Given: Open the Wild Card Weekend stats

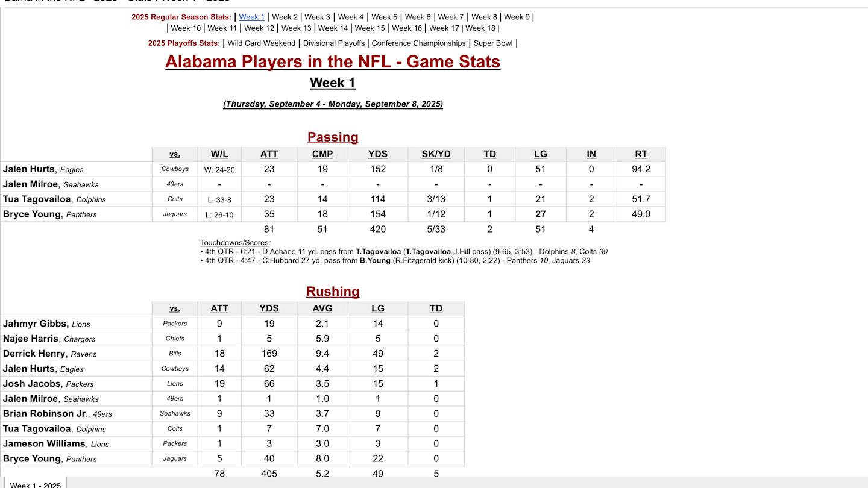Looking at the screenshot, I should point(262,43).
